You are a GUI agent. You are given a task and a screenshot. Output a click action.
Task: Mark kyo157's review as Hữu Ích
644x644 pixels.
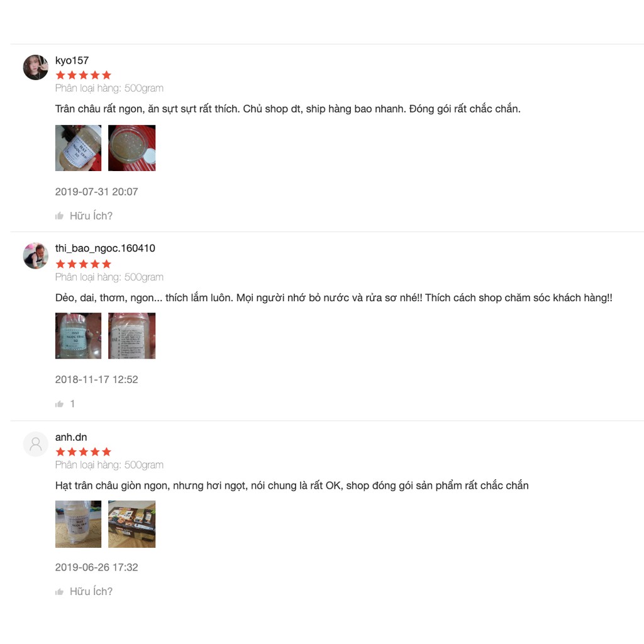point(91,216)
